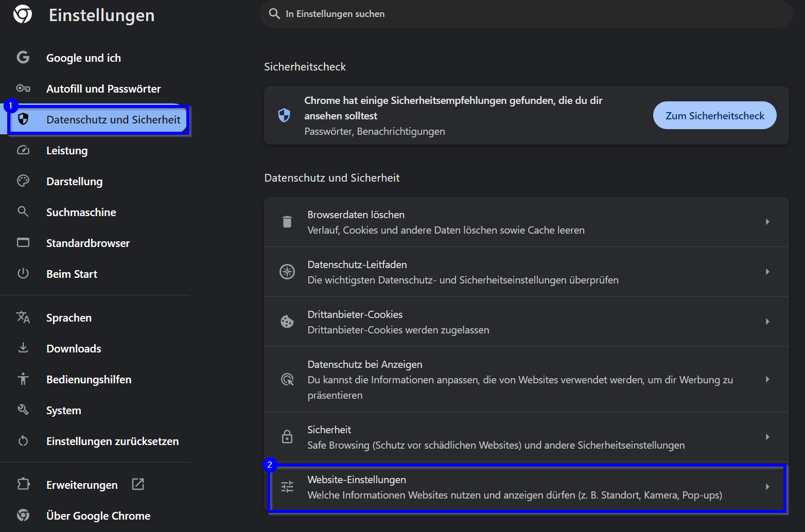The width and height of the screenshot is (805, 532).
Task: Click the Chrome logo beside Einstellungen
Action: (x=23, y=14)
